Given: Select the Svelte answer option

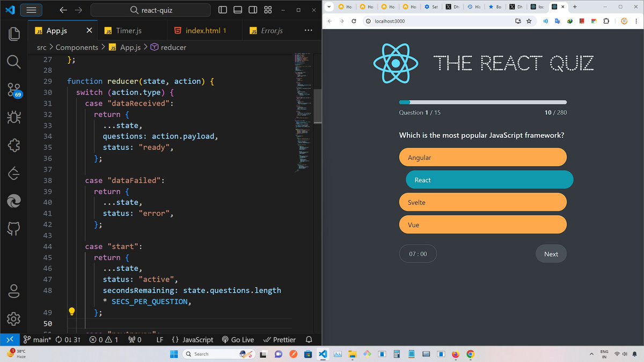Looking at the screenshot, I should tap(482, 203).
